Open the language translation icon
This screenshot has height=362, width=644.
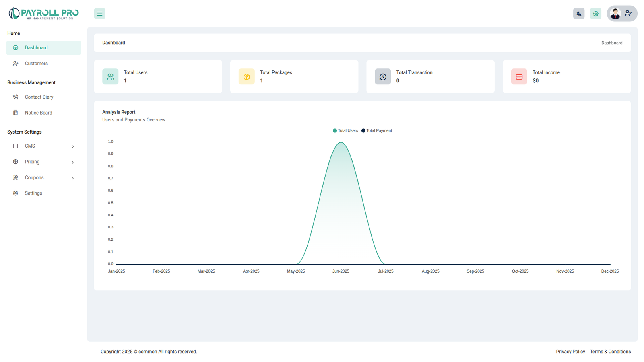coord(578,14)
